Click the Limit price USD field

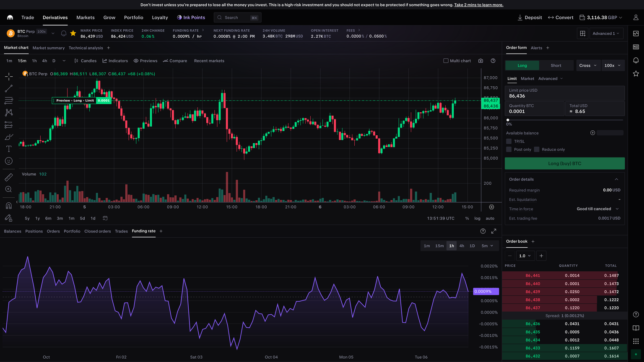[565, 93]
